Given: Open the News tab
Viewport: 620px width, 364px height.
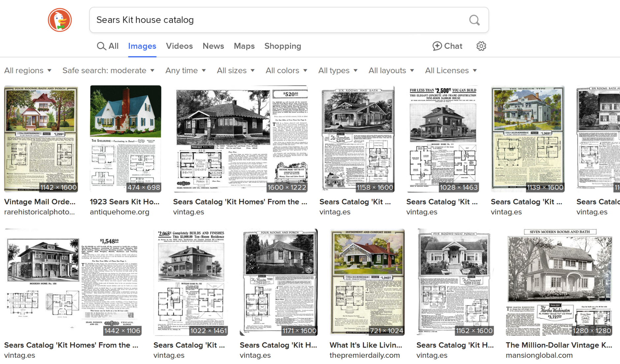Looking at the screenshot, I should (x=213, y=46).
